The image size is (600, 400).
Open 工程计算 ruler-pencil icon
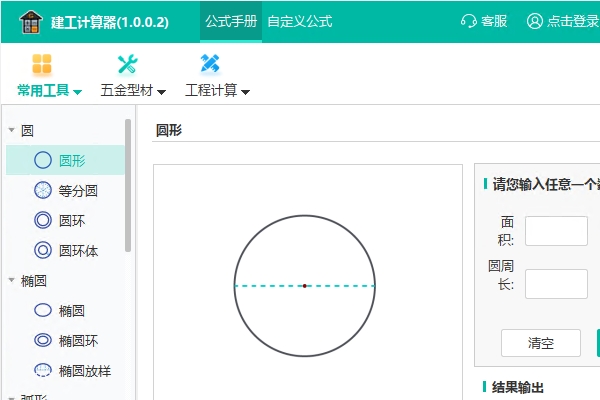click(210, 65)
